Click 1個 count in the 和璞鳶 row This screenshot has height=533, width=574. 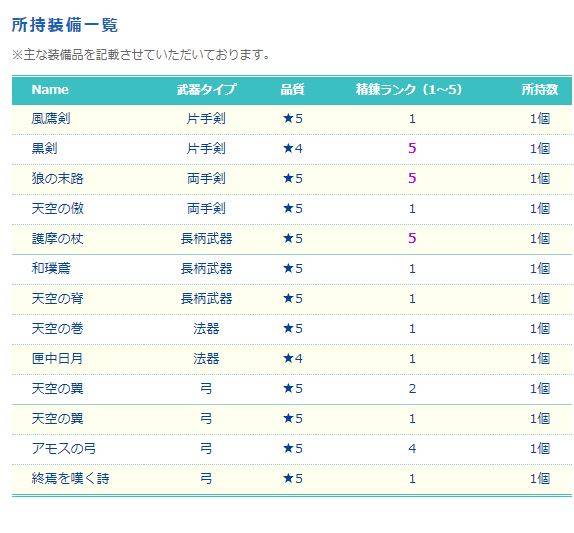540,269
